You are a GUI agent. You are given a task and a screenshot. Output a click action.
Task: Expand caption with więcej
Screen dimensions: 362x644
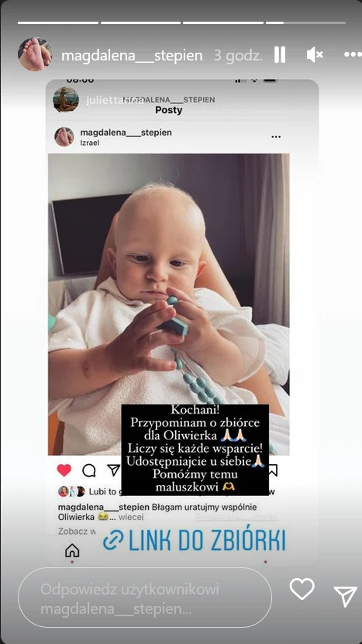tap(133, 518)
